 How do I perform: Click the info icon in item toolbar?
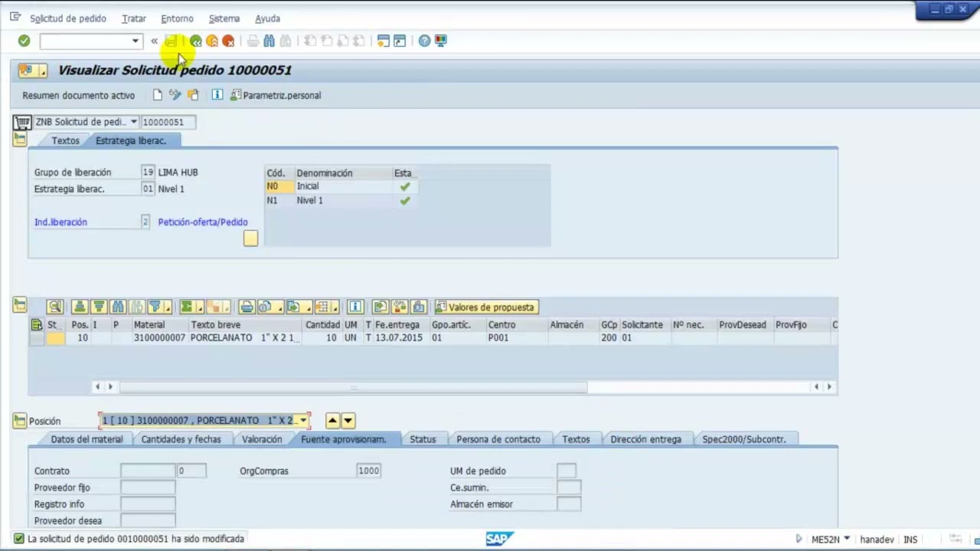coord(354,307)
